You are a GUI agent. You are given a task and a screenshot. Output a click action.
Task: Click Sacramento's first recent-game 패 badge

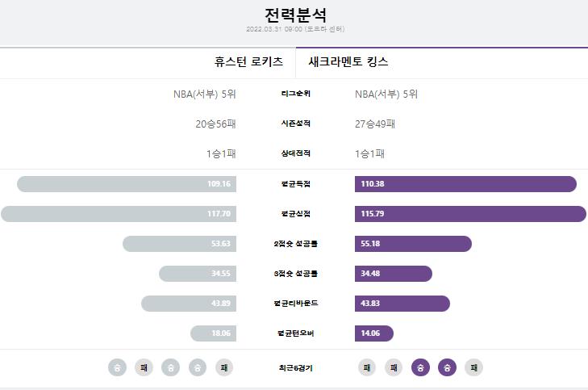pyautogui.click(x=367, y=367)
